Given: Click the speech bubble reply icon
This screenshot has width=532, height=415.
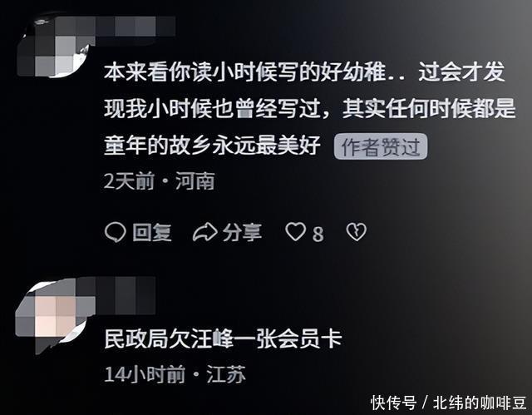Looking at the screenshot, I should coord(116,232).
